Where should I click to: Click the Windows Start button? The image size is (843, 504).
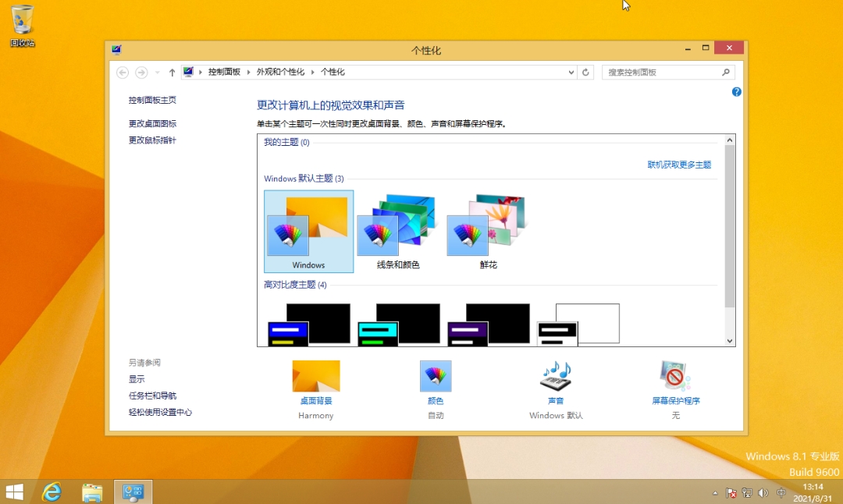tap(14, 492)
